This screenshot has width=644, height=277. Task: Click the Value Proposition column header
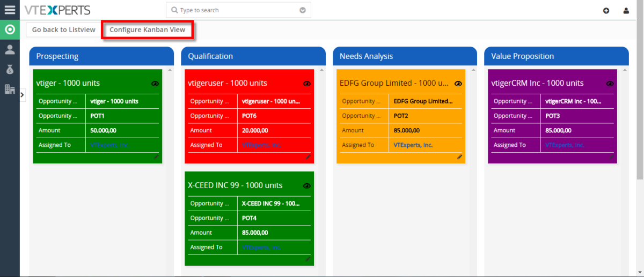(557, 56)
